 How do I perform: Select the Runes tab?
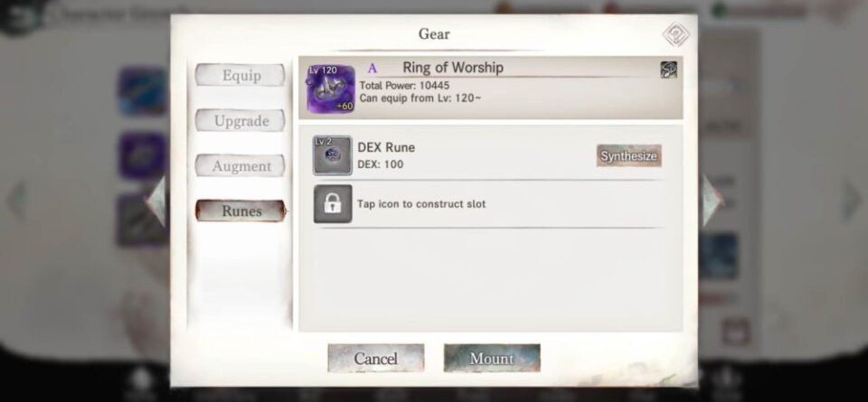pos(241,210)
